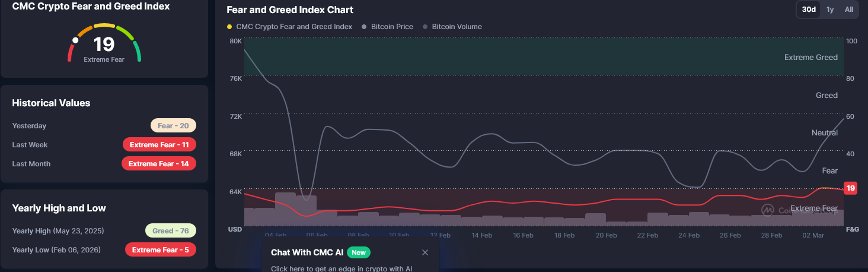Click the F&G axis unit label
This screenshot has height=272, width=868.
pos(853,229)
